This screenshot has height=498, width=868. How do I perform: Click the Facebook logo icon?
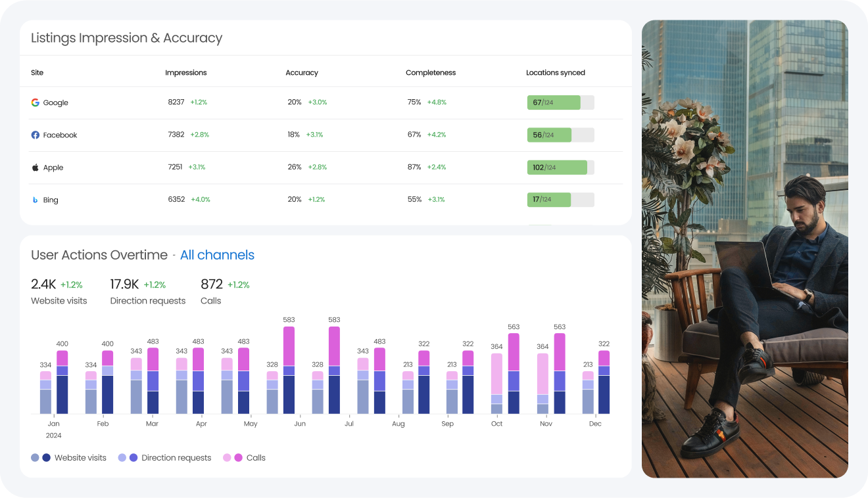(36, 135)
